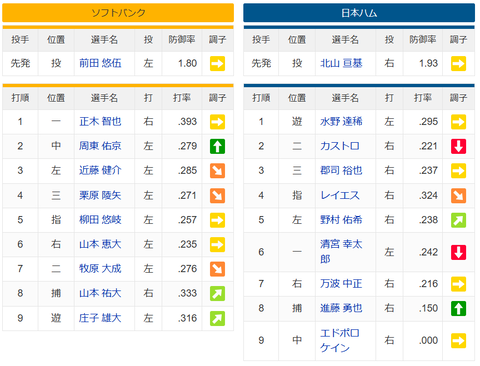Viewport: 480px width, 366px height.
Task: Click the green up-arrow icon for 周東 佑京
Action: point(217,146)
